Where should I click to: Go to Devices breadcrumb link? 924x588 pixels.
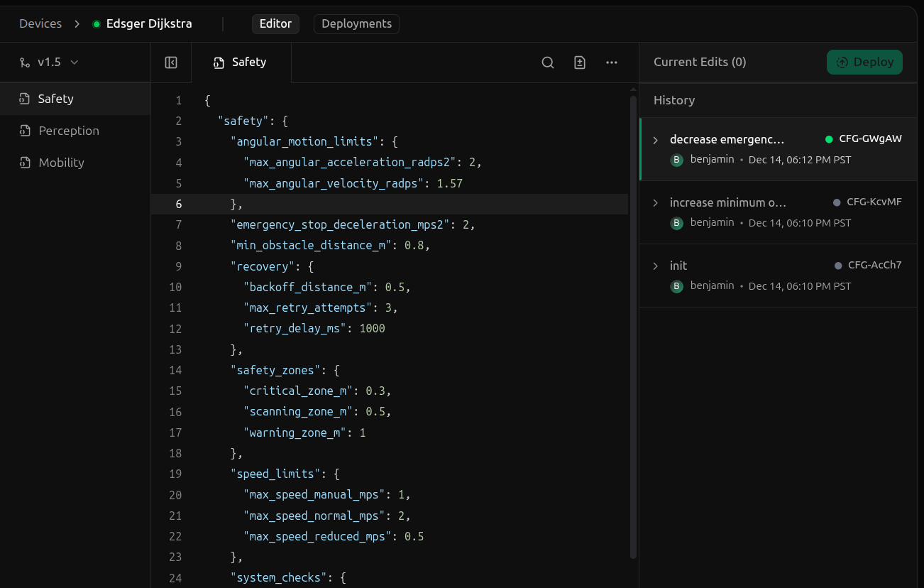[x=40, y=24]
